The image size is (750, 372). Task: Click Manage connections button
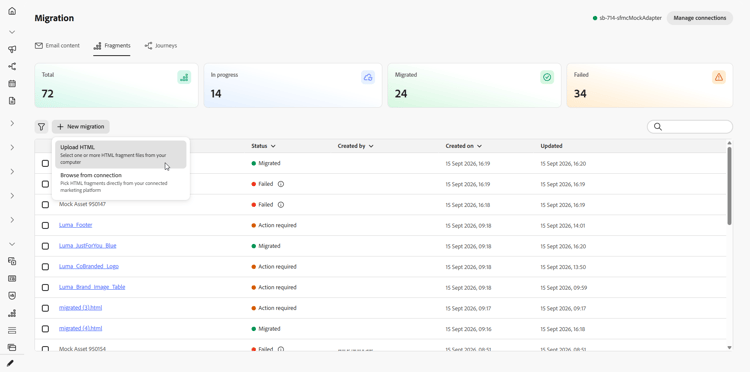[x=700, y=18]
